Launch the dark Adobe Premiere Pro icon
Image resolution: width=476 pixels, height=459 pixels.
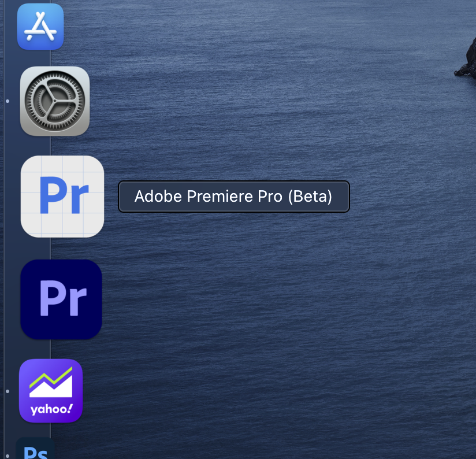click(61, 299)
